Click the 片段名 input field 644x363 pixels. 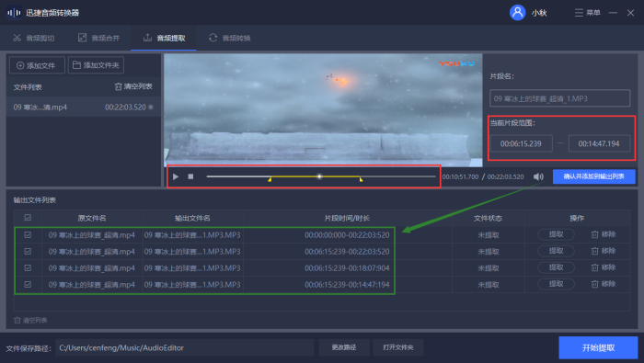point(559,98)
